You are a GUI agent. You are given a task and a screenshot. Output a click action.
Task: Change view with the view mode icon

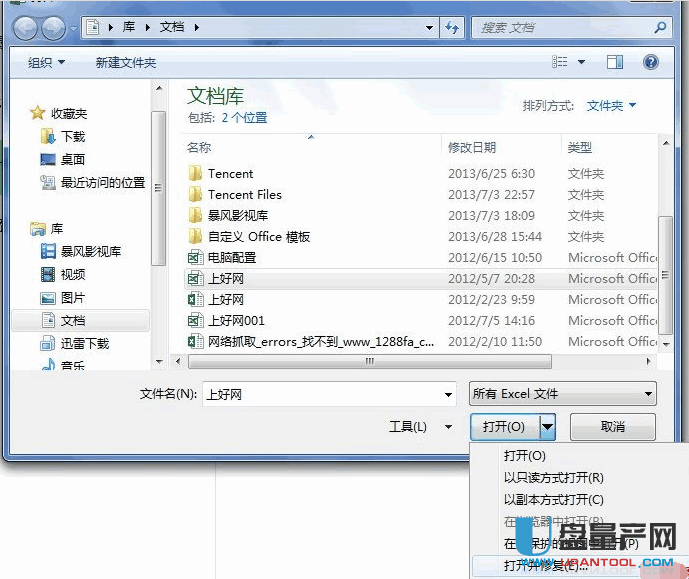tap(560, 62)
